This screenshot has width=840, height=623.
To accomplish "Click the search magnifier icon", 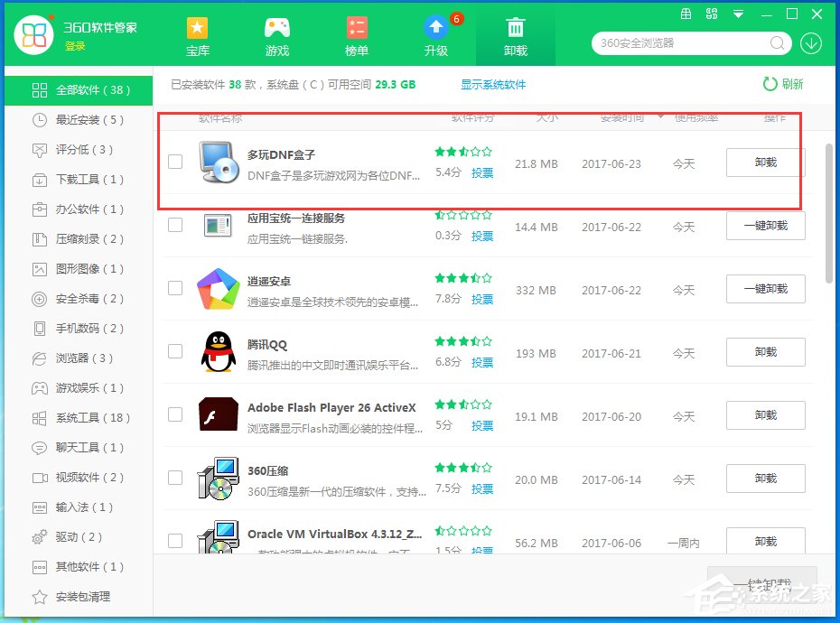I will (x=778, y=42).
